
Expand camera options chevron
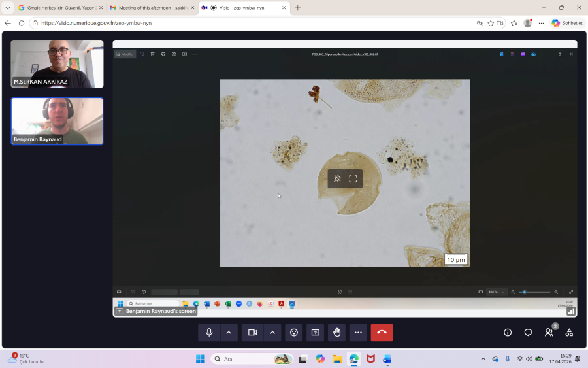tap(272, 333)
